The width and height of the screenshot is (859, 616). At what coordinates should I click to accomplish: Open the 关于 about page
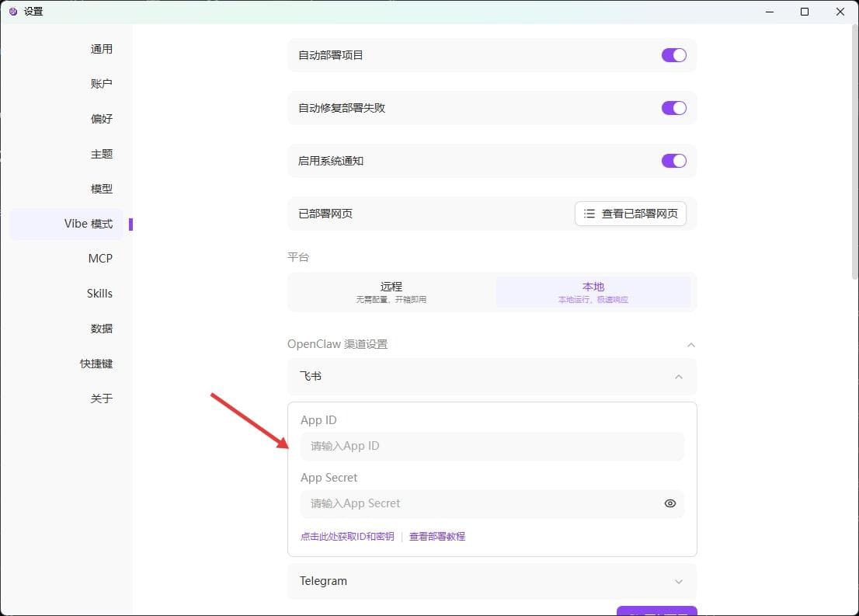click(101, 398)
